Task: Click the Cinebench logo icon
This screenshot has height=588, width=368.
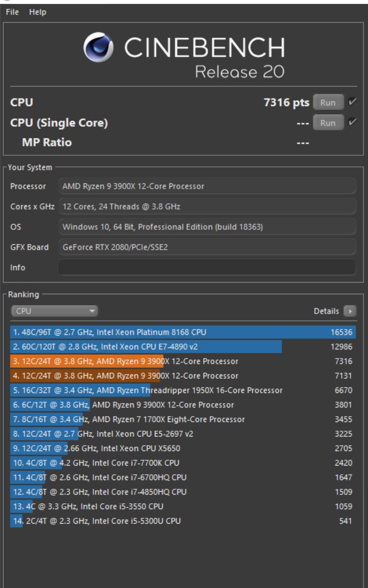Action: pos(99,47)
